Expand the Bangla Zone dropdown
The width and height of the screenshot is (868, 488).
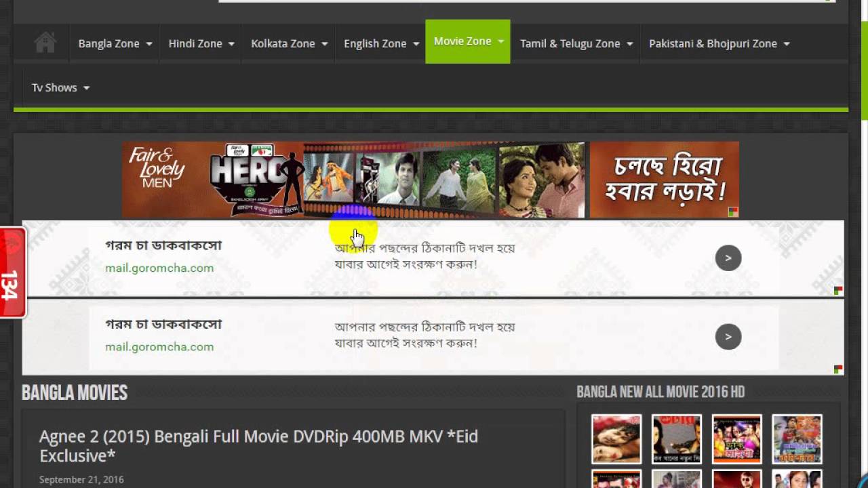tap(115, 43)
